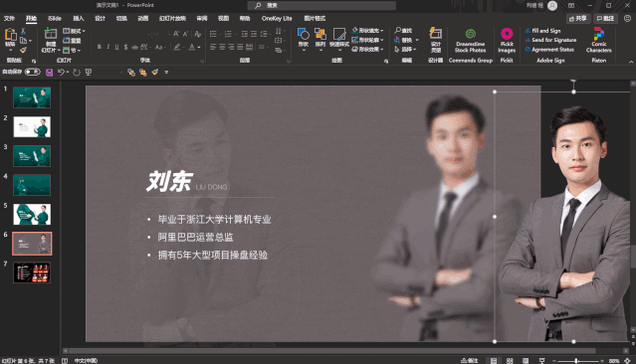Click the New Slide icon
The image size is (636, 364).
(51, 34)
